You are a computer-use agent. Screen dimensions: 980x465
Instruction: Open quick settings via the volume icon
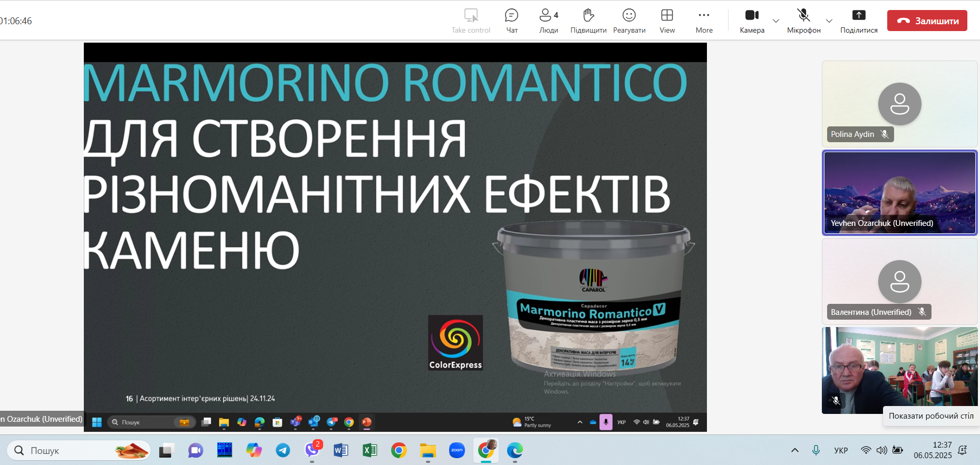pos(881,450)
